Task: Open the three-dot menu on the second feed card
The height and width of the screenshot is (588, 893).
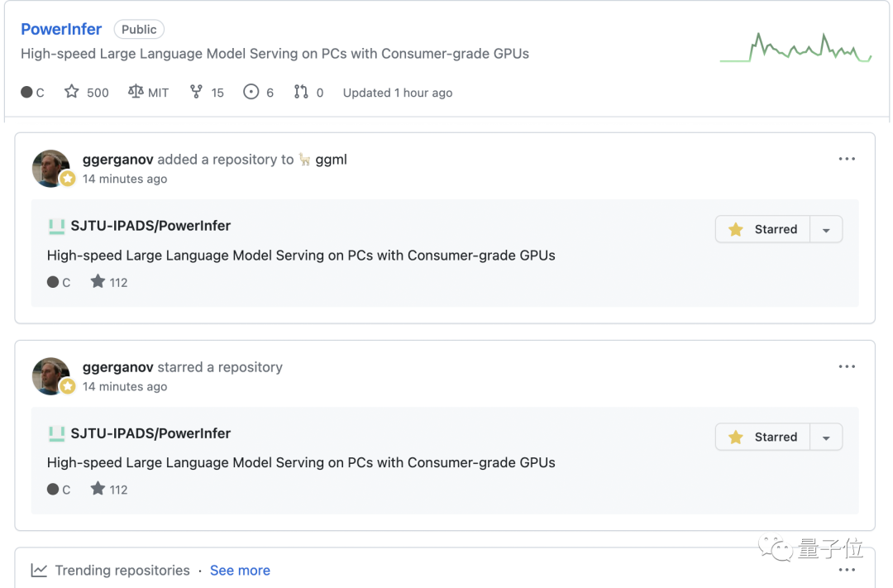Action: click(847, 366)
